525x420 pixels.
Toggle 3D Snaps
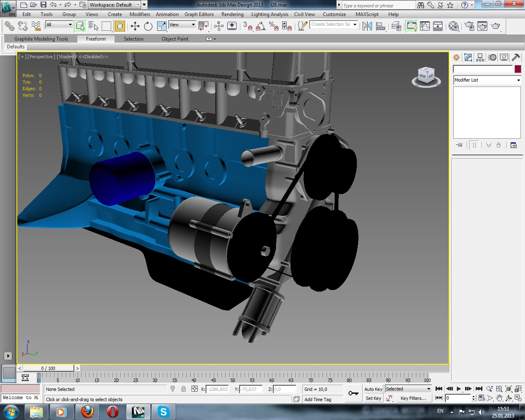(x=247, y=26)
